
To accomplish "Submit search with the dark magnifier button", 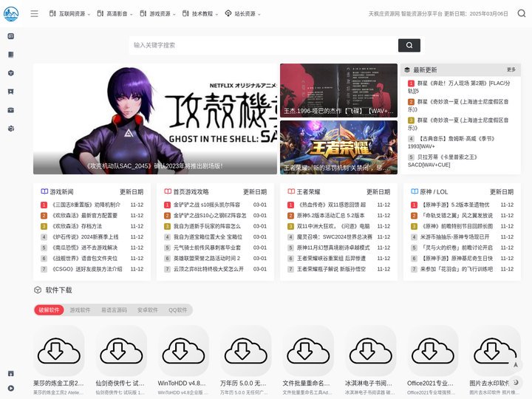I will [x=409, y=45].
